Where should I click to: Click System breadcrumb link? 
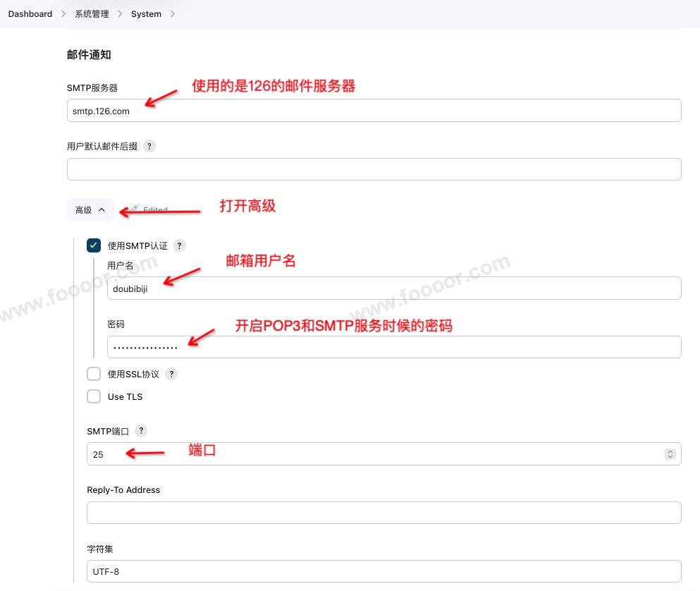[x=146, y=14]
